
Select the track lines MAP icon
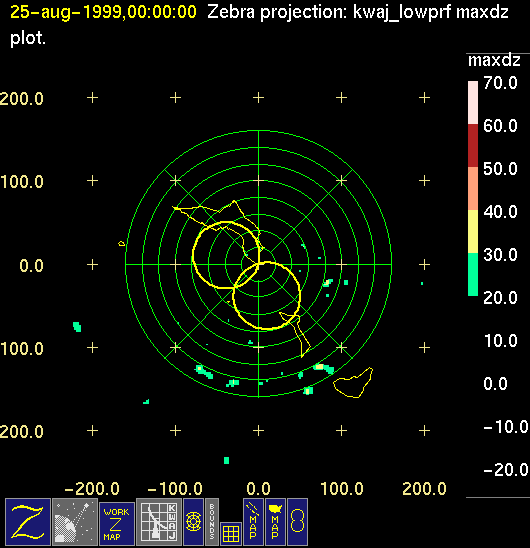(x=253, y=522)
